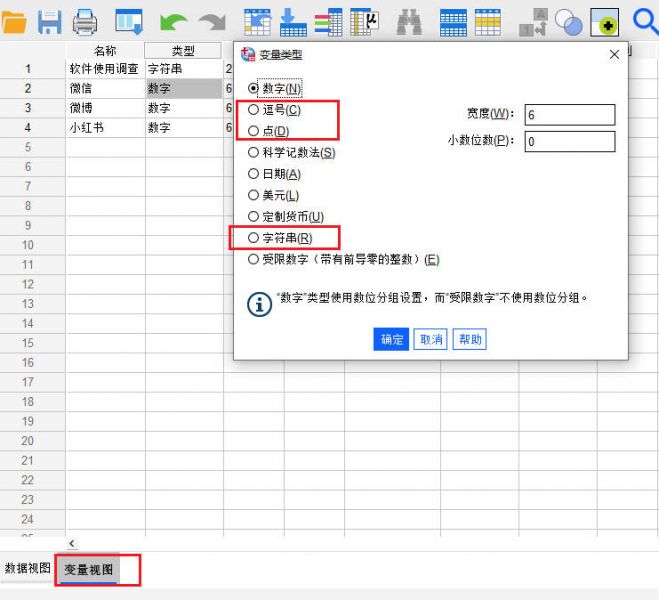659x600 pixels.
Task: Select the 受限数字 (E) radio button
Action: point(253,259)
